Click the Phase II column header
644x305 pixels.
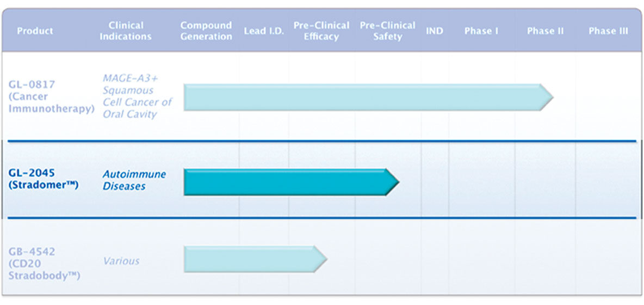point(545,31)
